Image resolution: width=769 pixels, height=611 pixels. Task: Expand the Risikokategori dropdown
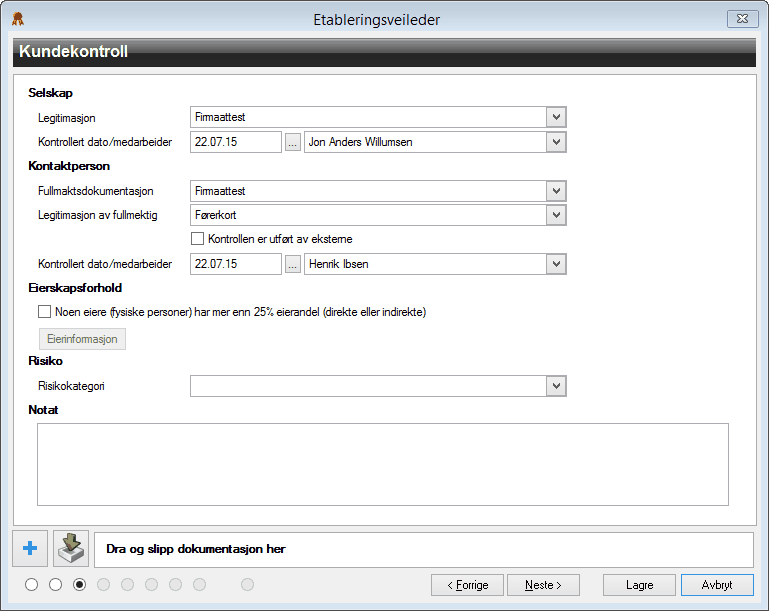[556, 386]
